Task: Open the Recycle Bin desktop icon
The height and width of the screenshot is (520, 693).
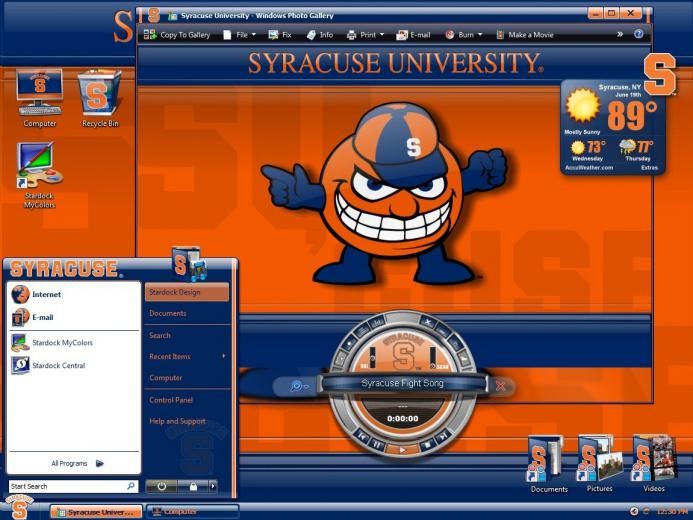Action: click(x=100, y=98)
